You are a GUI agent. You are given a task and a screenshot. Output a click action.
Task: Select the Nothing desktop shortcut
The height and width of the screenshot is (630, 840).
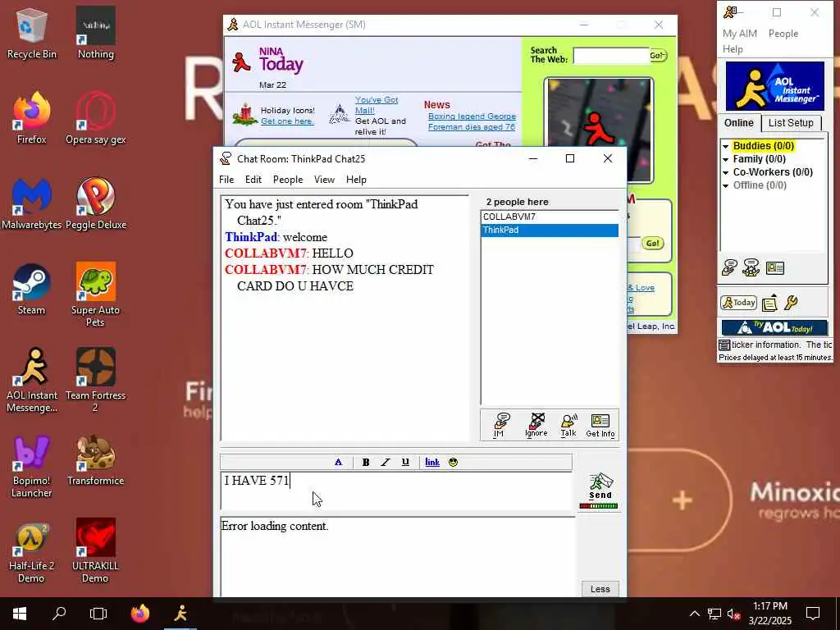click(x=95, y=33)
